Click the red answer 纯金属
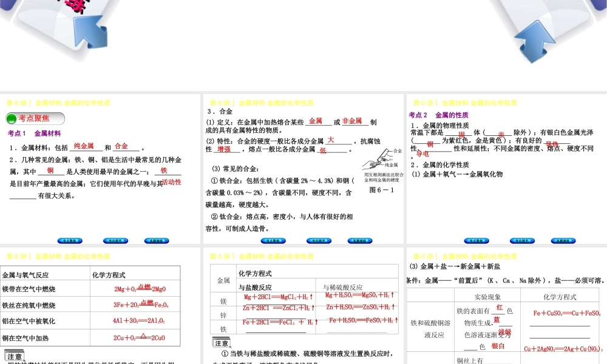The image size is (607, 364). click(84, 146)
